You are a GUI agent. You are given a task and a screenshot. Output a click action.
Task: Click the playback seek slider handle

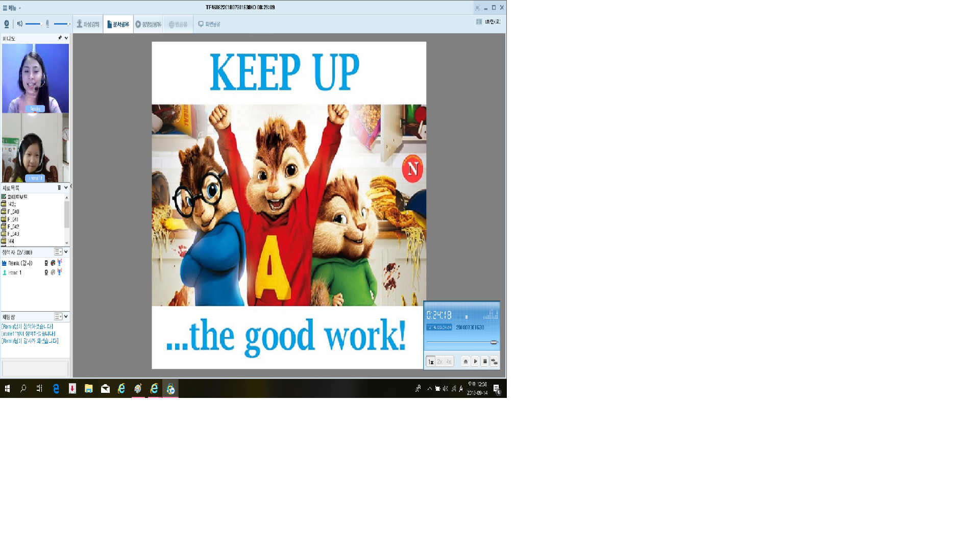coord(494,342)
